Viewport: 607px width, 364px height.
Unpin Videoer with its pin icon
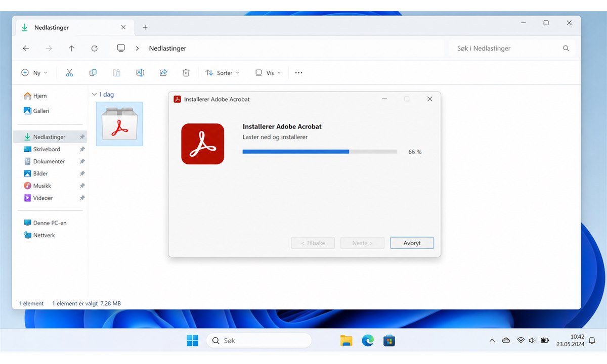click(82, 198)
